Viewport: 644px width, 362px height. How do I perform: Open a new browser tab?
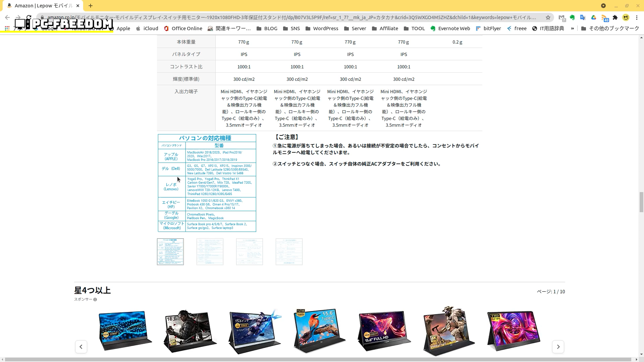point(91,6)
